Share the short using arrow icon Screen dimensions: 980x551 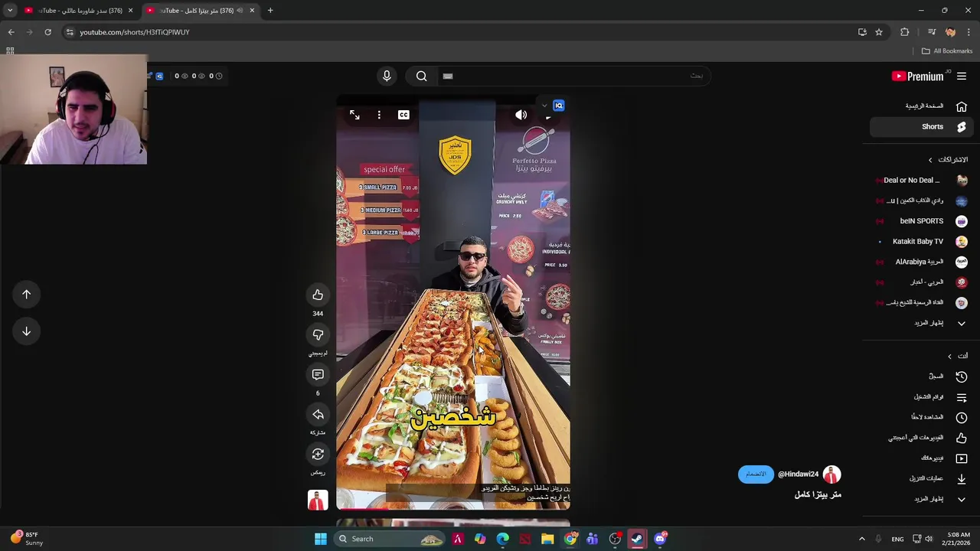pos(318,415)
